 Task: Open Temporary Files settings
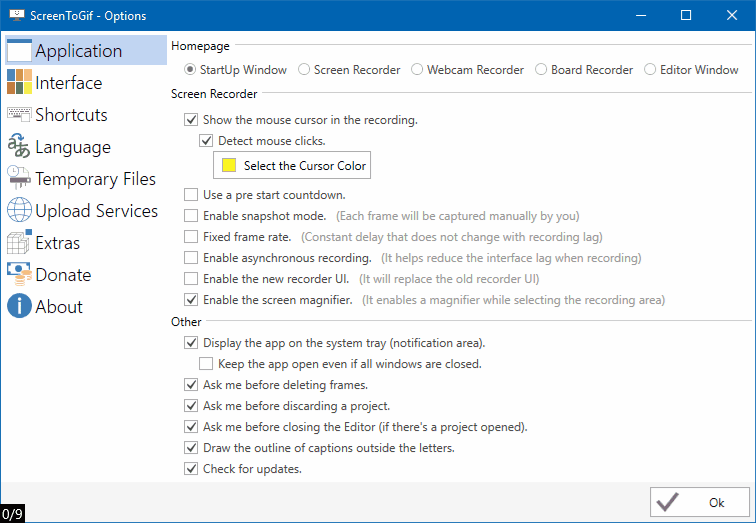coord(86,178)
